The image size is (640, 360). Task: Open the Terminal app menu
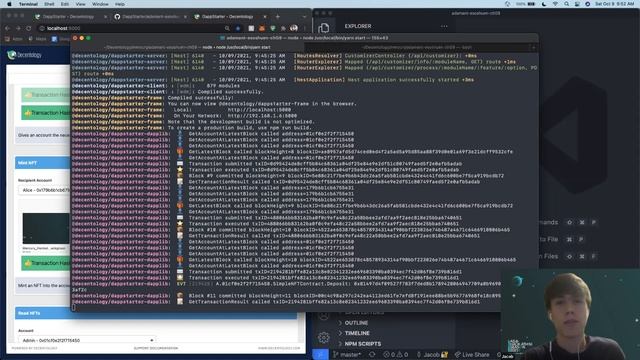coord(28,4)
